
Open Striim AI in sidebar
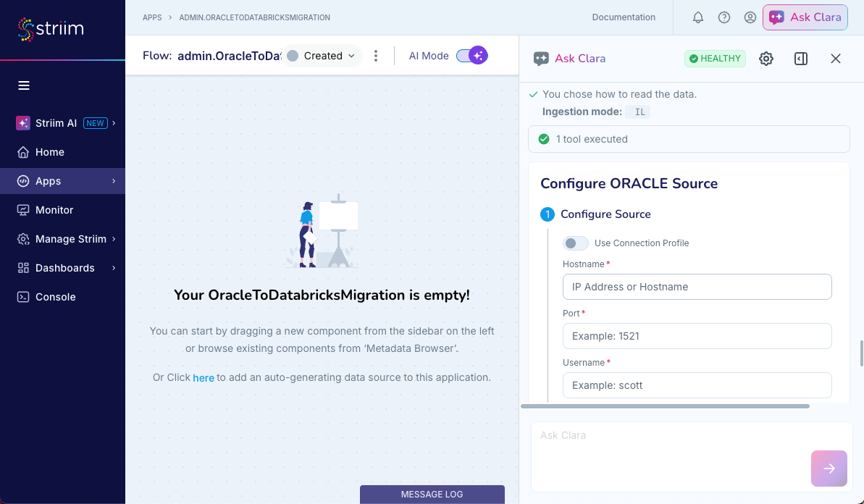pyautogui.click(x=62, y=123)
